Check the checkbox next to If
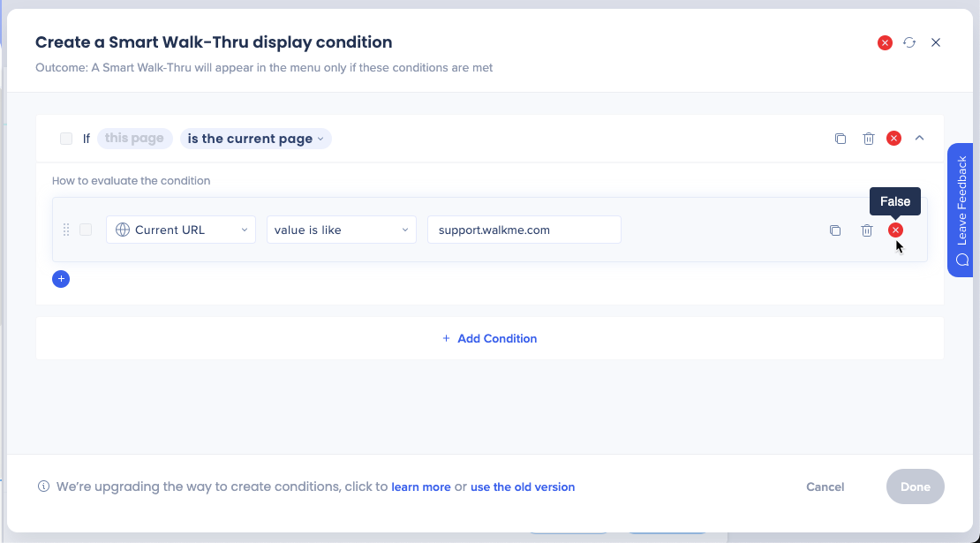 (x=66, y=138)
